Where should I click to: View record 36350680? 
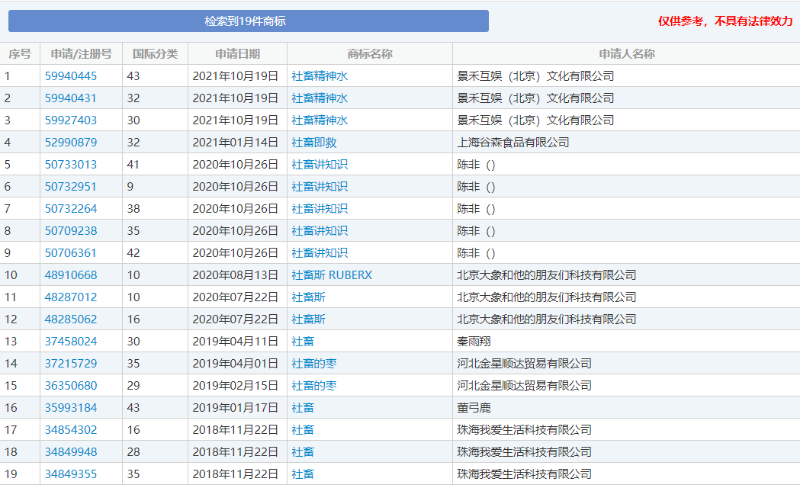tap(71, 385)
